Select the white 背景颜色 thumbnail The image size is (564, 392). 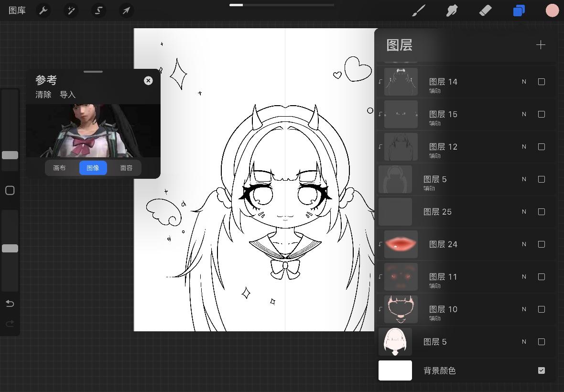click(395, 370)
